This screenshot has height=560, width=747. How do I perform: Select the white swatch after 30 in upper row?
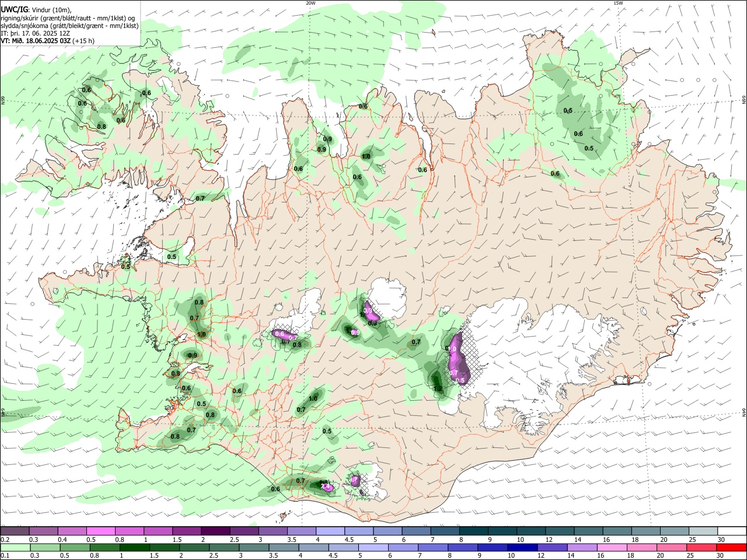pyautogui.click(x=731, y=531)
